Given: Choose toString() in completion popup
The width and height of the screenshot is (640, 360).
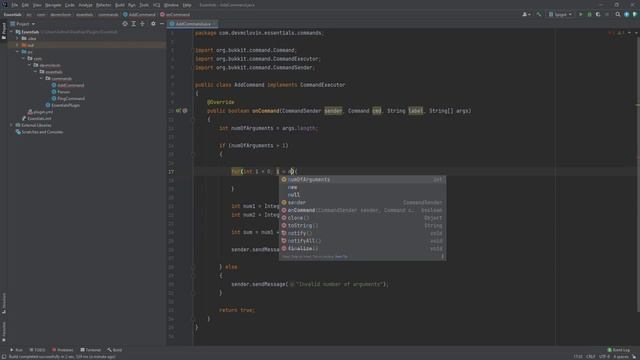Looking at the screenshot, I should (x=362, y=225).
